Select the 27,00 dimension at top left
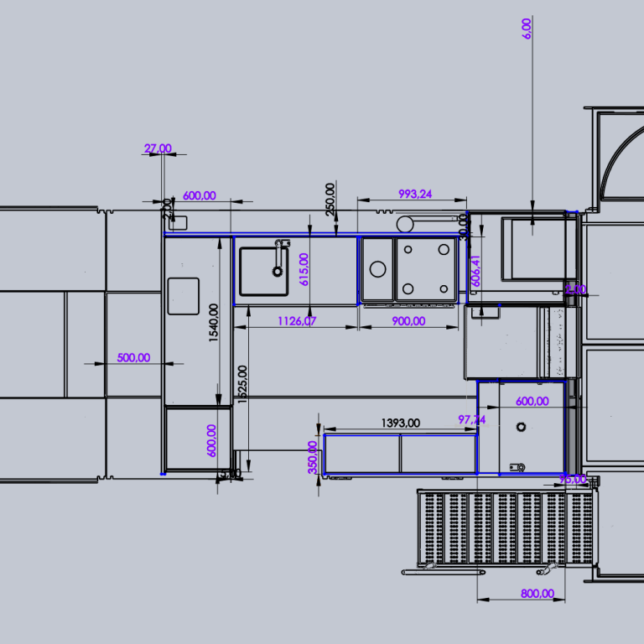 158,148
